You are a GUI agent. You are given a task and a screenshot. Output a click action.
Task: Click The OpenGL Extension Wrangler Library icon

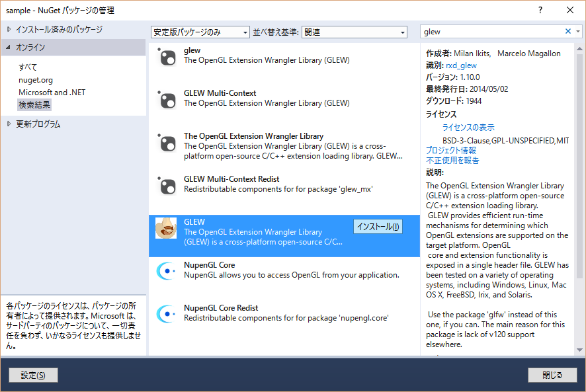[167, 143]
